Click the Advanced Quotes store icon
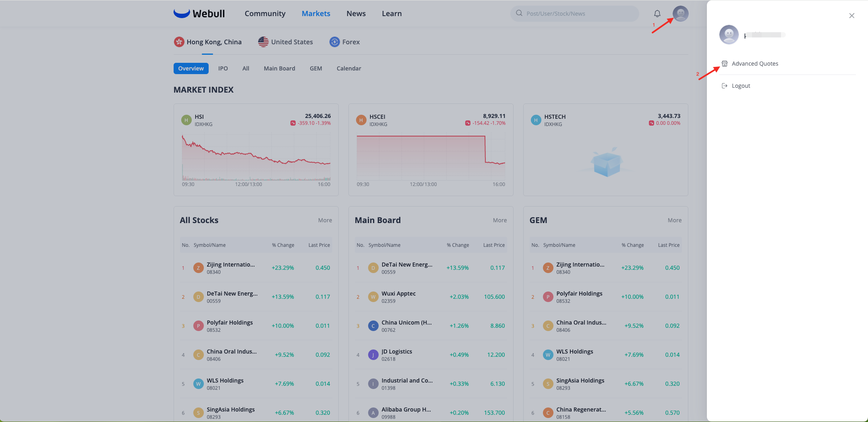Screen dimensions: 868x422 725,64
